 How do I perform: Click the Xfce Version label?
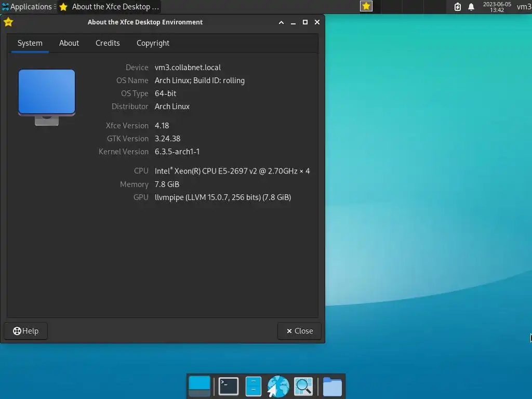pyautogui.click(x=127, y=126)
